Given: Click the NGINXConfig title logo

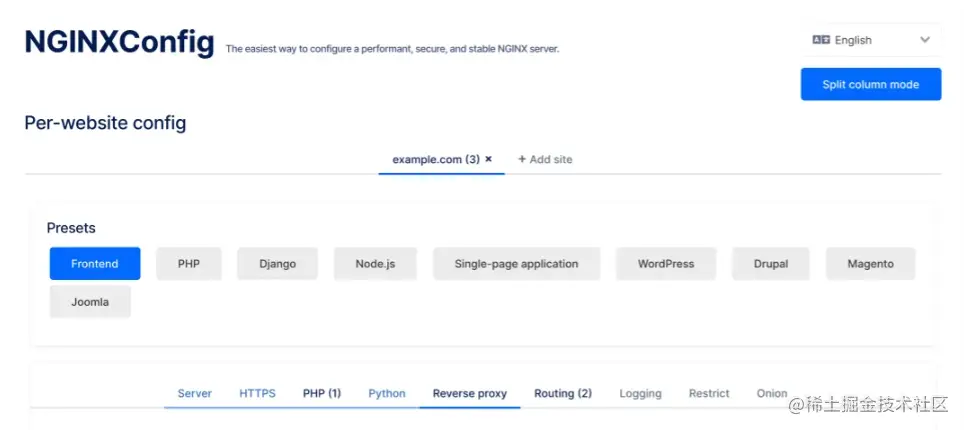Looking at the screenshot, I should point(119,41).
